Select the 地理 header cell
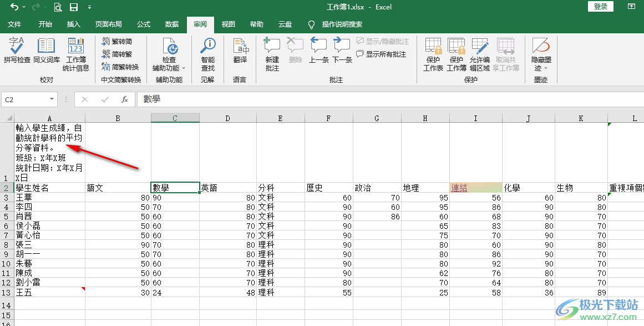 [425, 188]
